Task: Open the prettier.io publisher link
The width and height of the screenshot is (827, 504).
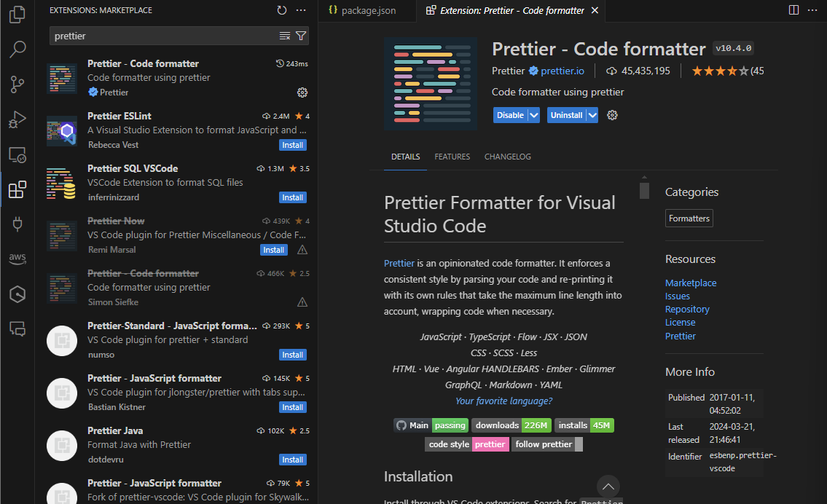Action: click(563, 71)
